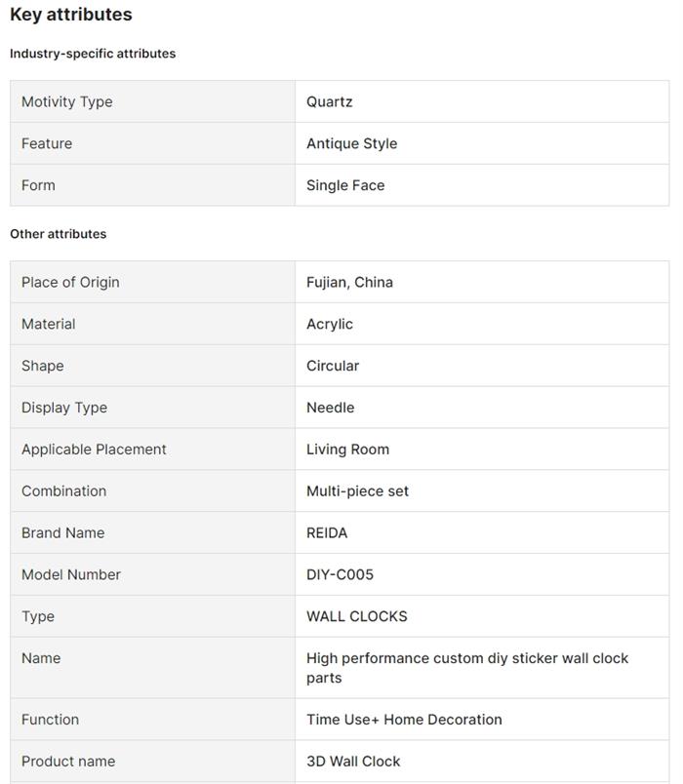This screenshot has width=683, height=784.
Task: Select the Circular shape value
Action: [333, 366]
